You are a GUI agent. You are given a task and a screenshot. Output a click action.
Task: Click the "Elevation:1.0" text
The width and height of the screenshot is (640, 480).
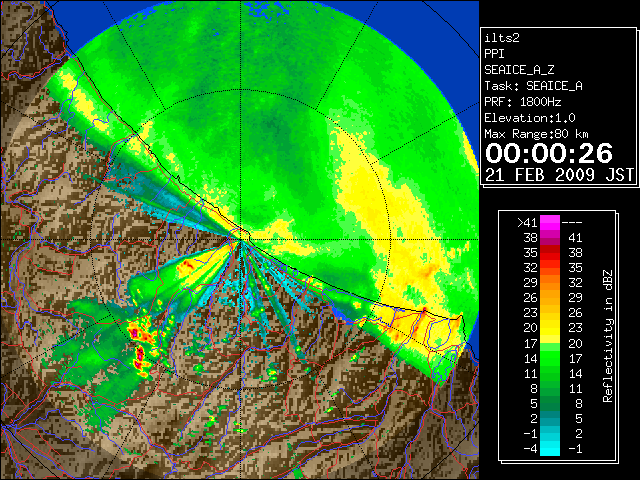[x=529, y=118]
